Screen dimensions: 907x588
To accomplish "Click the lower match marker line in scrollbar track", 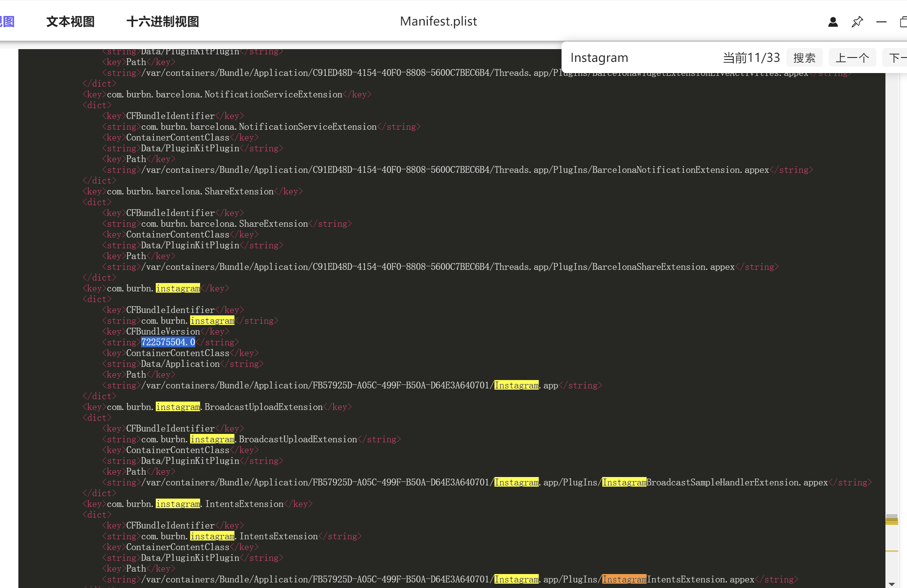I will point(891,551).
